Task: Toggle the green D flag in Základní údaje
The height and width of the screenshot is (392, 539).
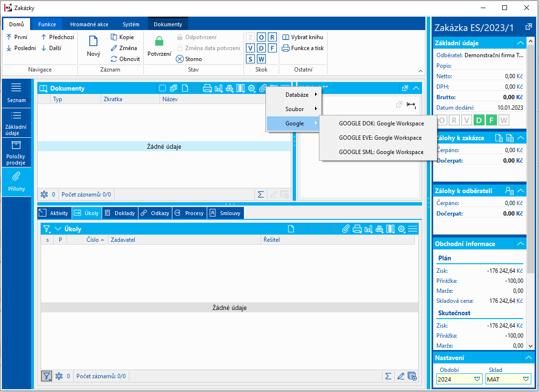Action: (x=479, y=120)
